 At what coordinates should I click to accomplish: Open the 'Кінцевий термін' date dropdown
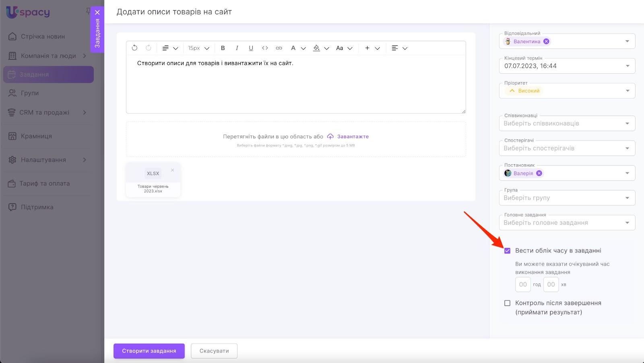[627, 66]
